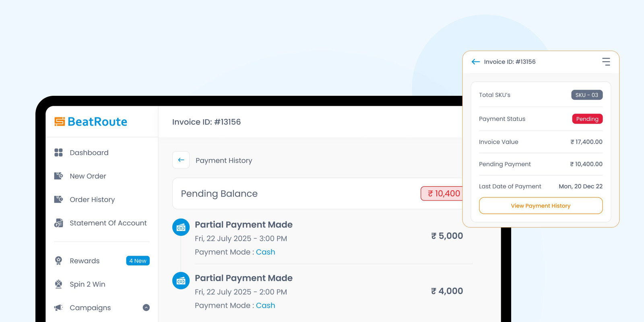The width and height of the screenshot is (644, 322).
Task: Open Spin 2 Win trophy icon
Action: point(58,284)
